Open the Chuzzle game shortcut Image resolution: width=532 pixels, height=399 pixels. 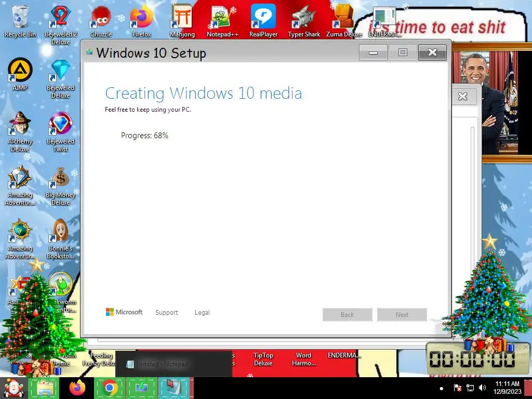101,21
